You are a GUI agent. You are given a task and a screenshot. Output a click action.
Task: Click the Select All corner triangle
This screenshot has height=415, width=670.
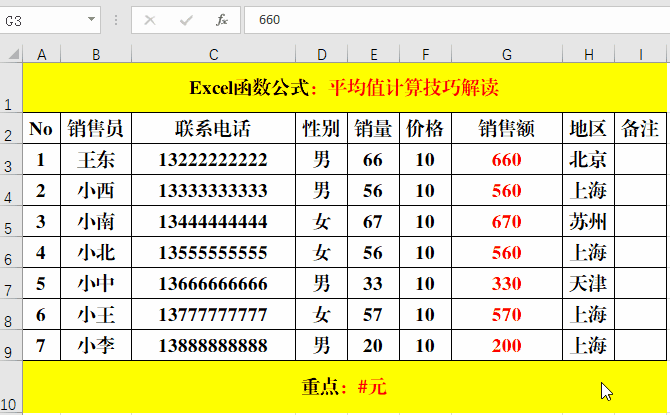14,54
